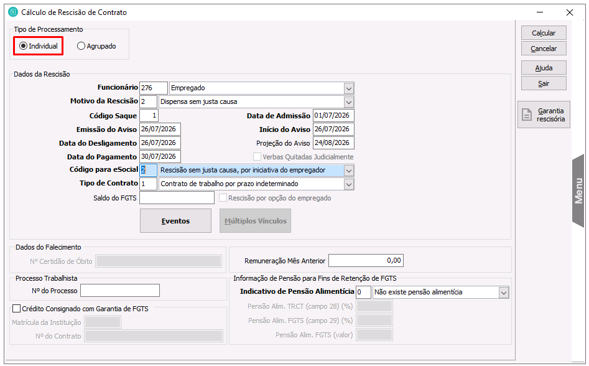Toggle Rescisão por opção do empregado checkbox

coord(223,198)
